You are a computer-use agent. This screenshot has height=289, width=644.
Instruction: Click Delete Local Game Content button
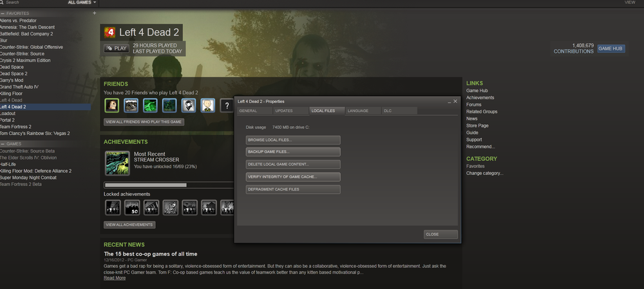(293, 164)
